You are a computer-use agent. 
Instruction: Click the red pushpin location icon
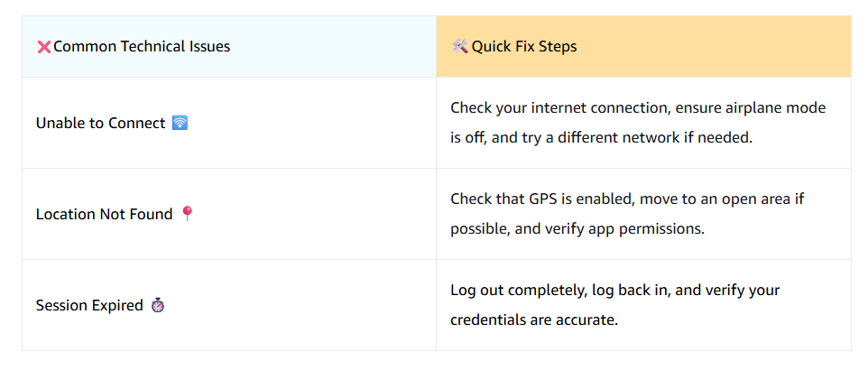pos(187,214)
